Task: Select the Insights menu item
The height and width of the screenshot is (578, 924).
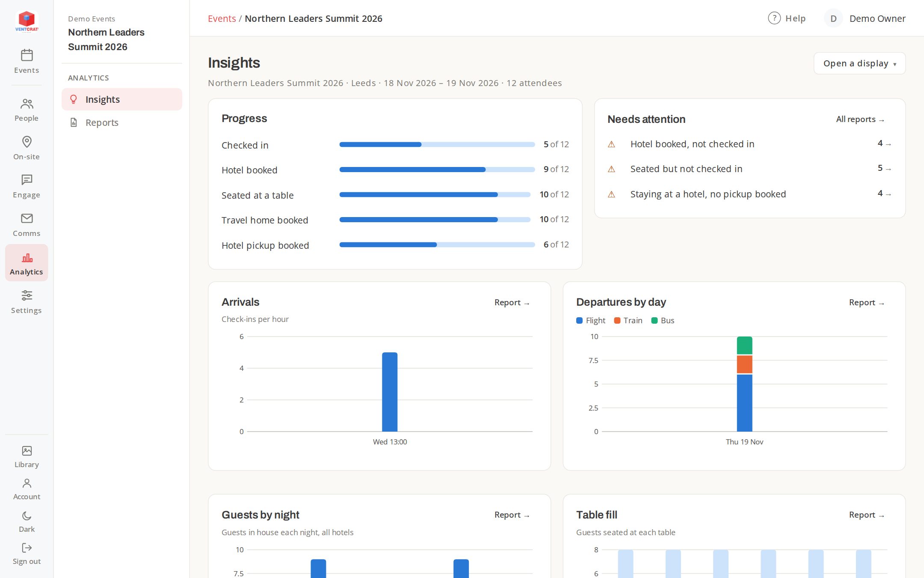Action: click(122, 99)
